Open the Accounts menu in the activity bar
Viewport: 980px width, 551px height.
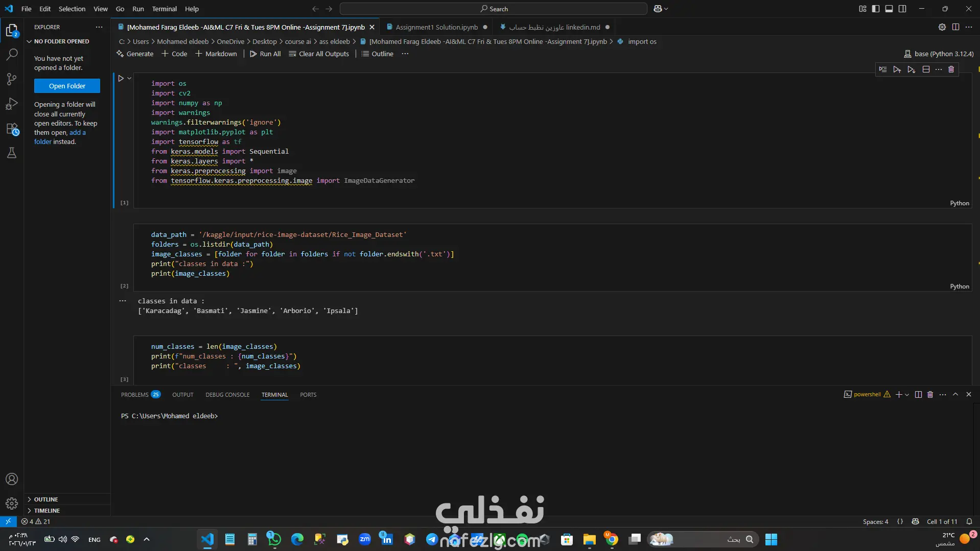pos(12,479)
